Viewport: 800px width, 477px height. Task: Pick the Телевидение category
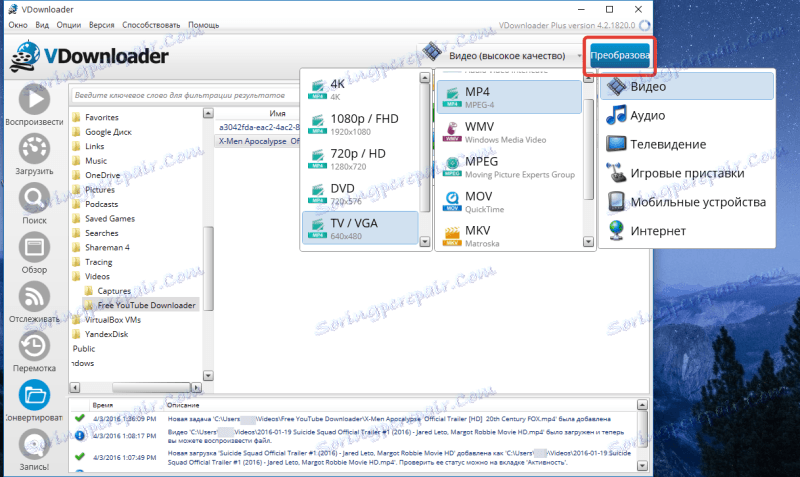(x=687, y=144)
